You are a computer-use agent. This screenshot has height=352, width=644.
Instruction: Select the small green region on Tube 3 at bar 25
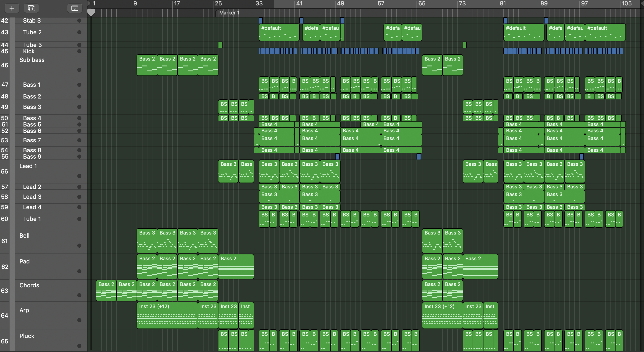(220, 45)
